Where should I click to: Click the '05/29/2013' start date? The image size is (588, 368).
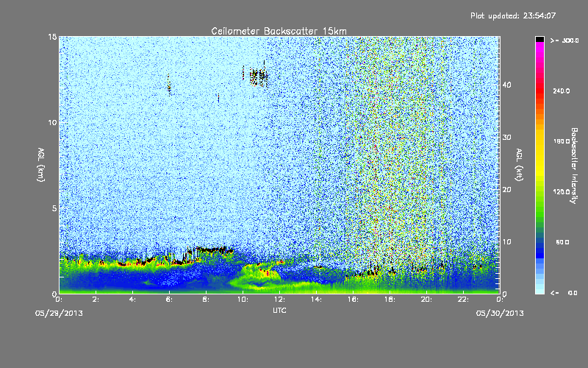point(59,314)
